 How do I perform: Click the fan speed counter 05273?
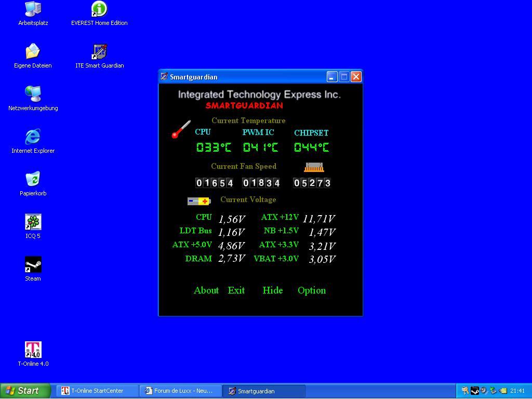pos(312,183)
